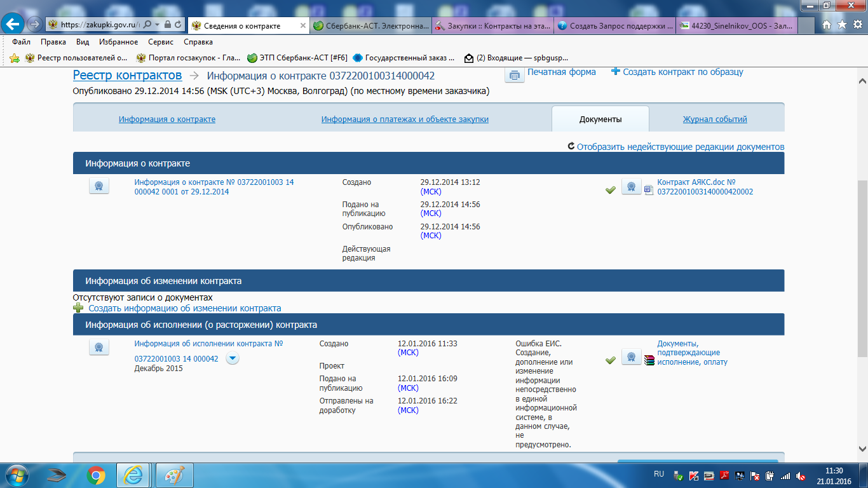Open Favorites with the star icon
The image size is (868, 488).
(x=842, y=25)
